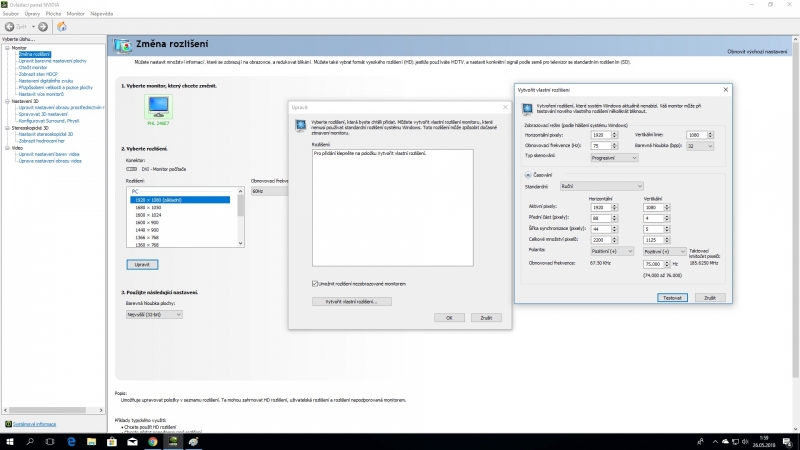
Task: Open Task View on the taskbar
Action: tap(50, 442)
